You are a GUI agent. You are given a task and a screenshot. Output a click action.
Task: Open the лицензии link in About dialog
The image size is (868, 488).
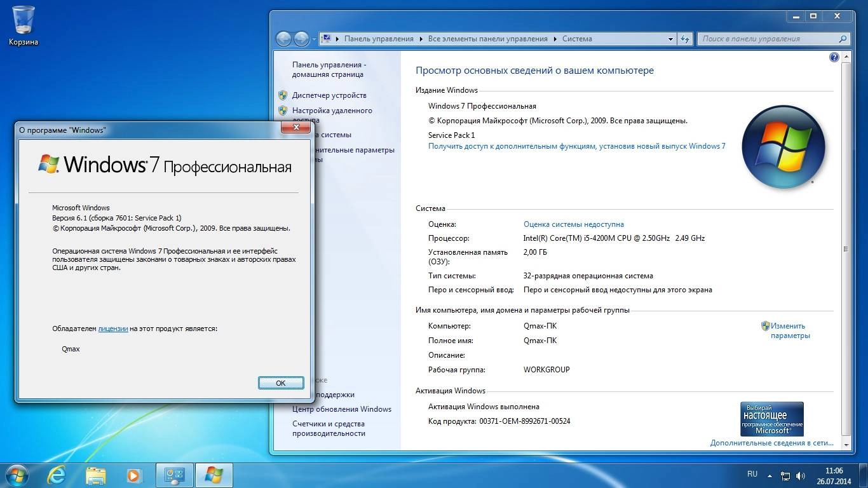tap(113, 329)
